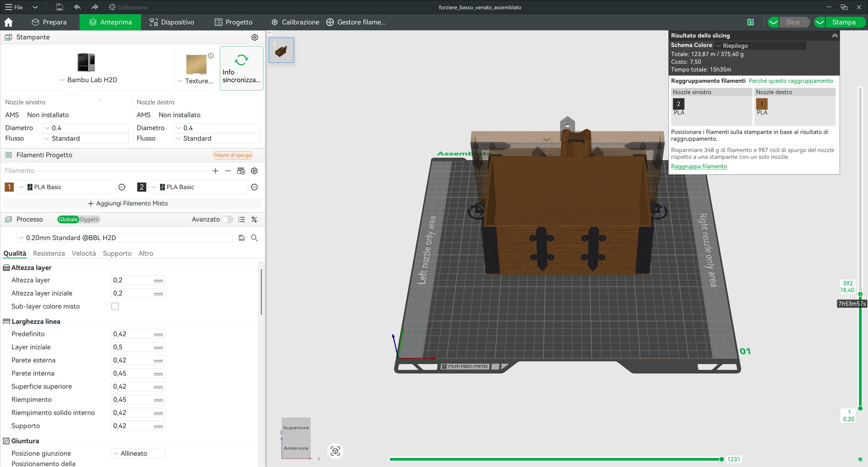Click the Altezza layer value field

coord(138,281)
